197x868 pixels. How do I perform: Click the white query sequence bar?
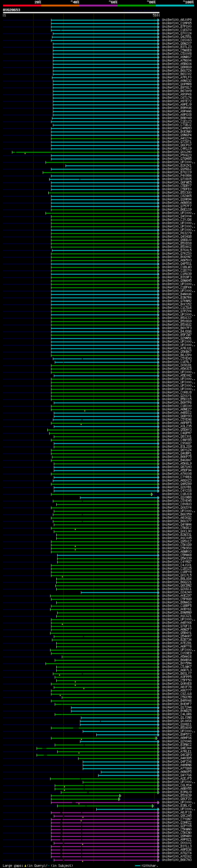point(81,13)
